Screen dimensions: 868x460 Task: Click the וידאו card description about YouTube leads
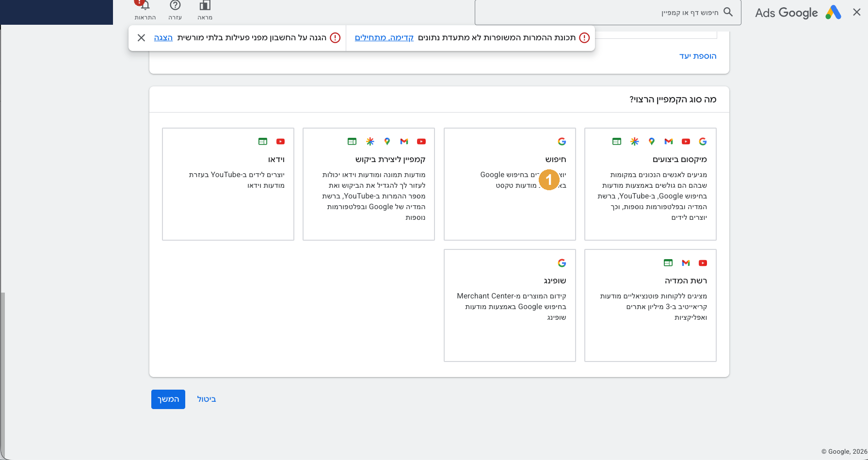click(237, 180)
